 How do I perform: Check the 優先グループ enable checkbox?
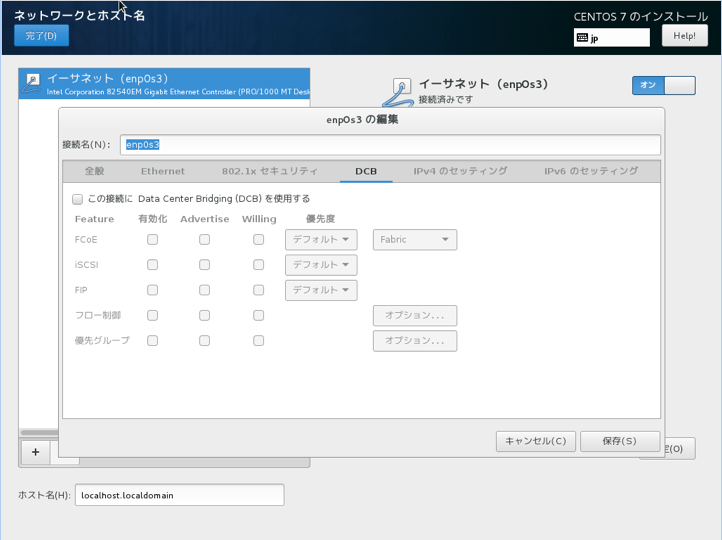(x=152, y=341)
